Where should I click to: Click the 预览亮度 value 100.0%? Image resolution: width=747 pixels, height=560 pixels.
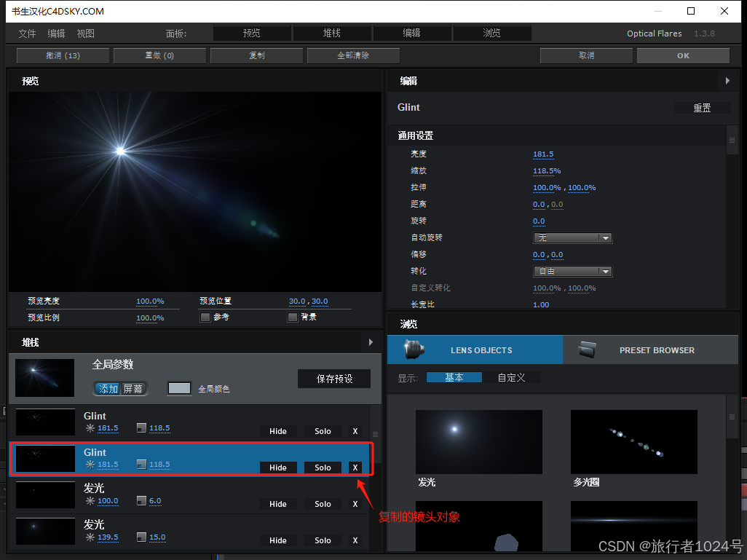click(150, 301)
